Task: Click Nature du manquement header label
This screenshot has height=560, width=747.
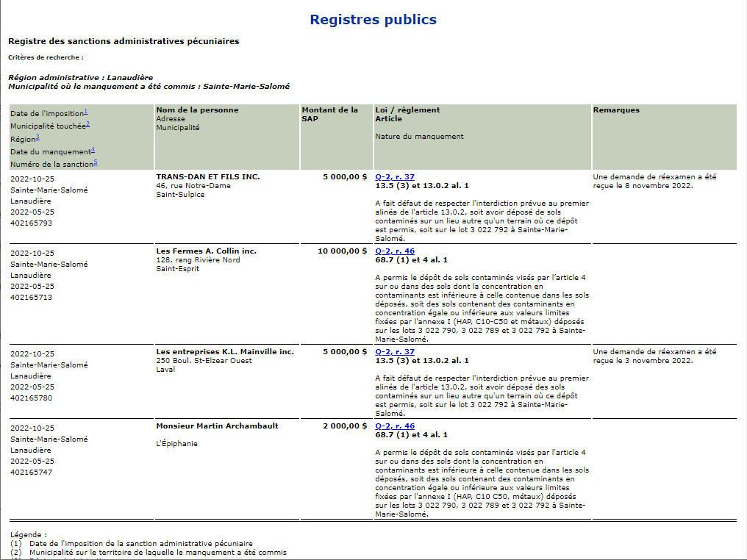Action: (x=419, y=137)
